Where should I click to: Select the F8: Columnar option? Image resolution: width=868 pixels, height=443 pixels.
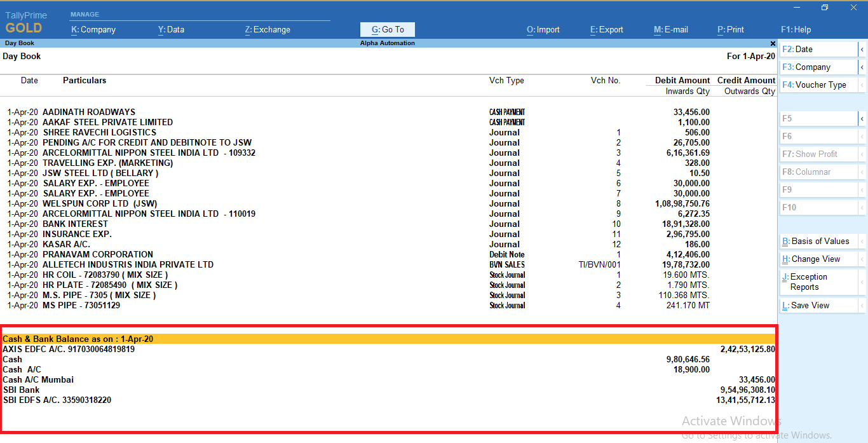click(x=813, y=172)
